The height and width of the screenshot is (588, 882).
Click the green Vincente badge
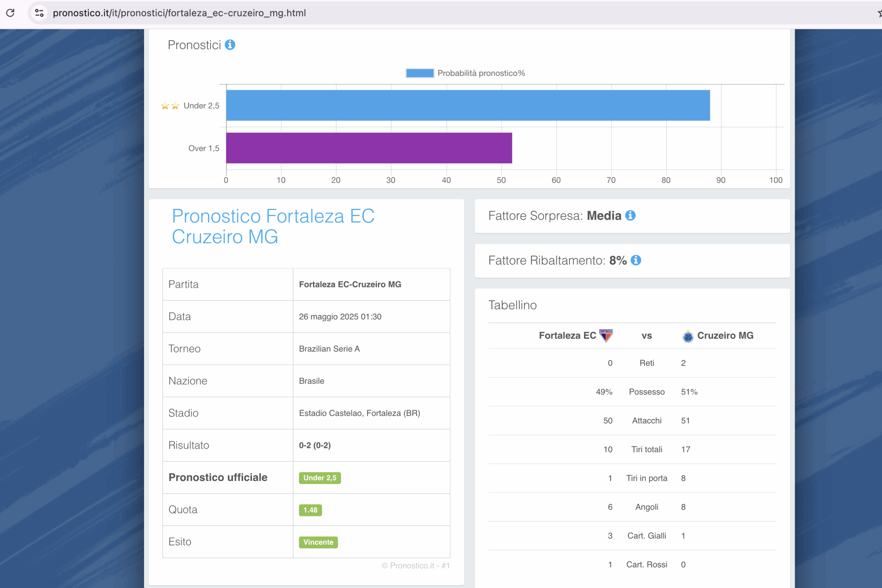pos(318,542)
